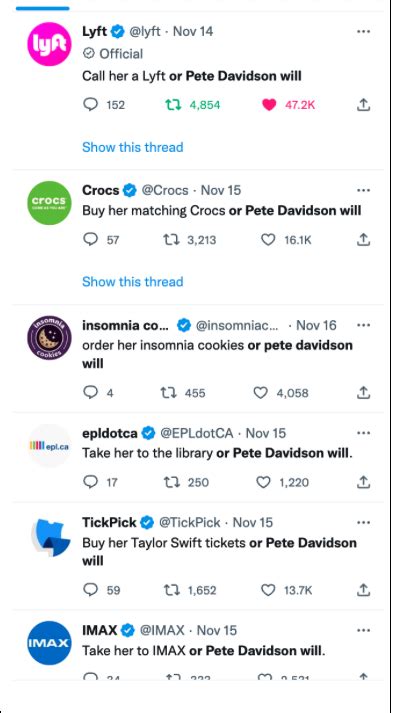Retweet the TickPick Taylor Swift tweet
The width and height of the screenshot is (393, 713).
[x=171, y=590]
